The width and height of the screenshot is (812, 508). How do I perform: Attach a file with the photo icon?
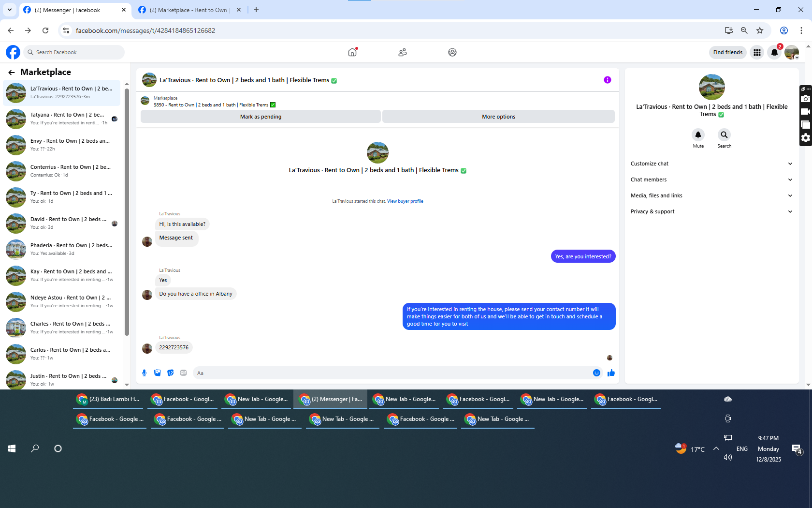coord(157,373)
